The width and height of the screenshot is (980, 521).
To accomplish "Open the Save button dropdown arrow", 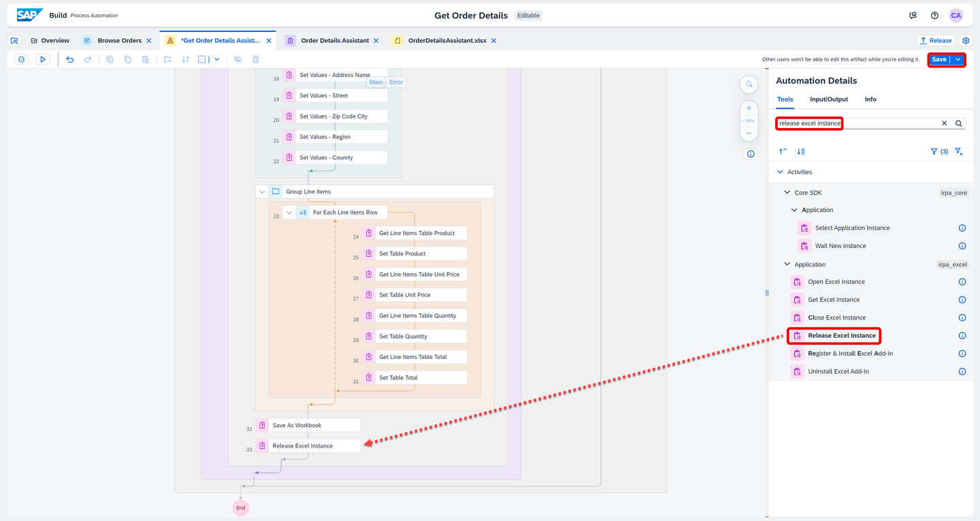I will pos(958,59).
